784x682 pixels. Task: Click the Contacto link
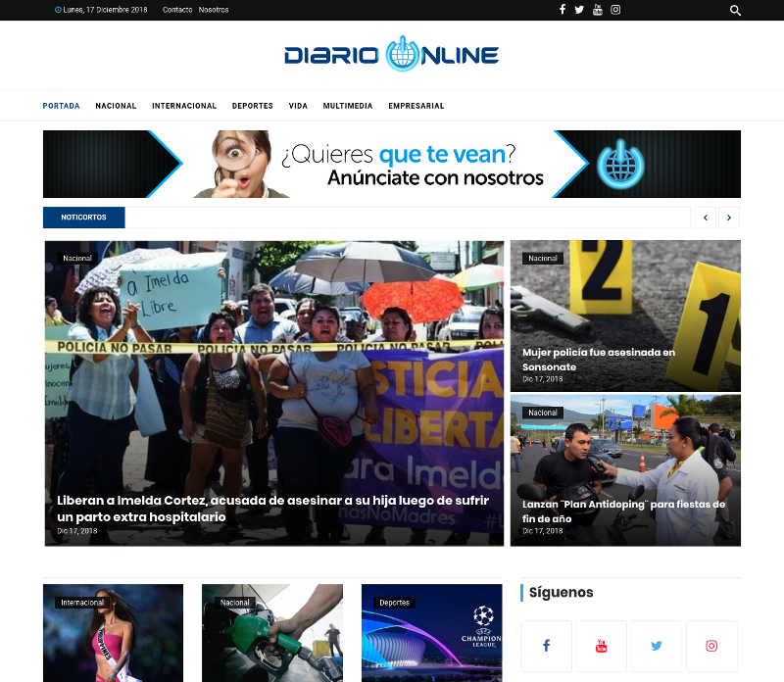click(177, 10)
